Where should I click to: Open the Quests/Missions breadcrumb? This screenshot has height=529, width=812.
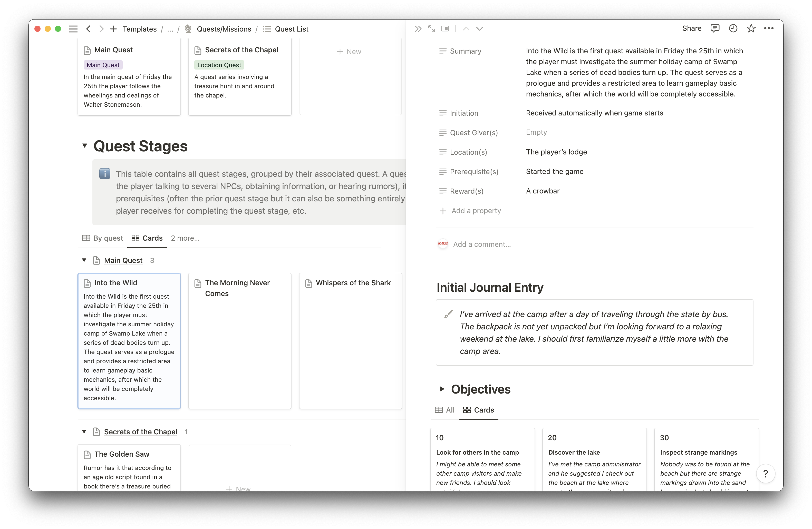click(224, 29)
